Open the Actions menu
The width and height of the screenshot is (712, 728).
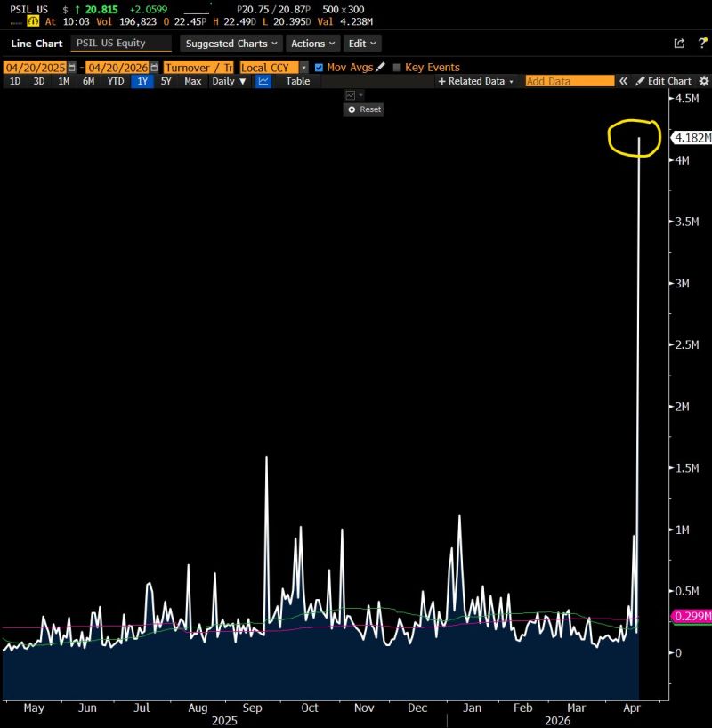(x=311, y=43)
